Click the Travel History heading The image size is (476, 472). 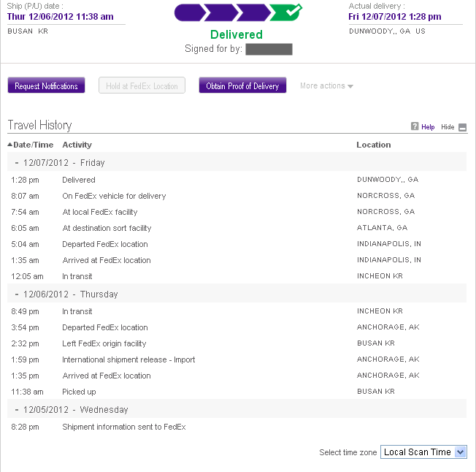[39, 125]
